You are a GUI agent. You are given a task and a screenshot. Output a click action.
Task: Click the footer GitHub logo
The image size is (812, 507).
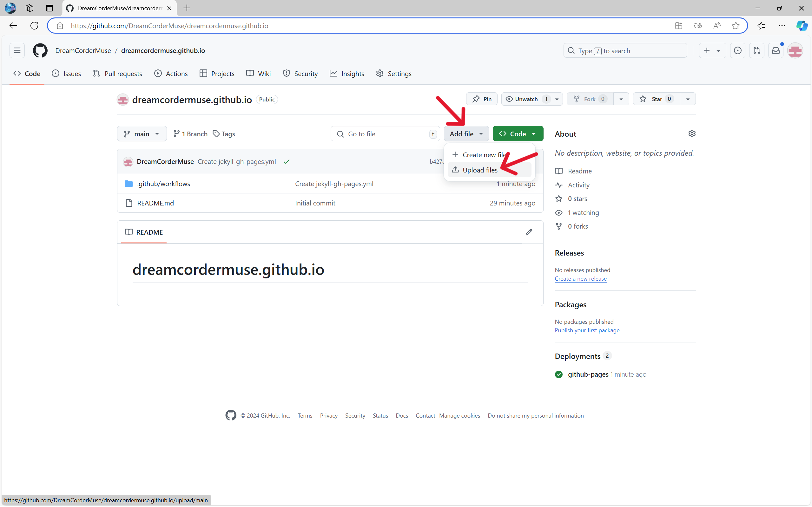coord(231,415)
